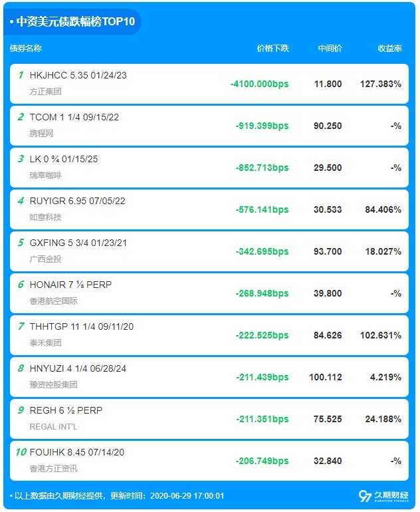This screenshot has width=420, height=512.
Task: Open the HKJHCC 5.35 01/24/23 bond
Action: coord(78,75)
